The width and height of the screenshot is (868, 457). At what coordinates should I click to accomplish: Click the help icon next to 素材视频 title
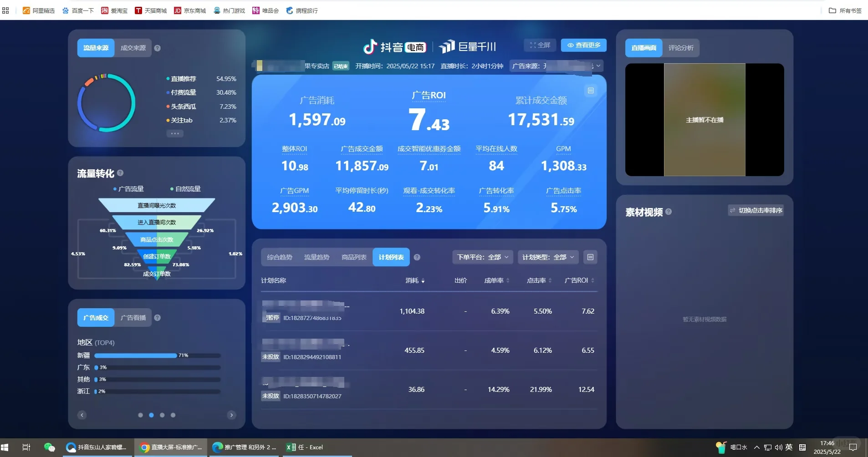pos(669,211)
